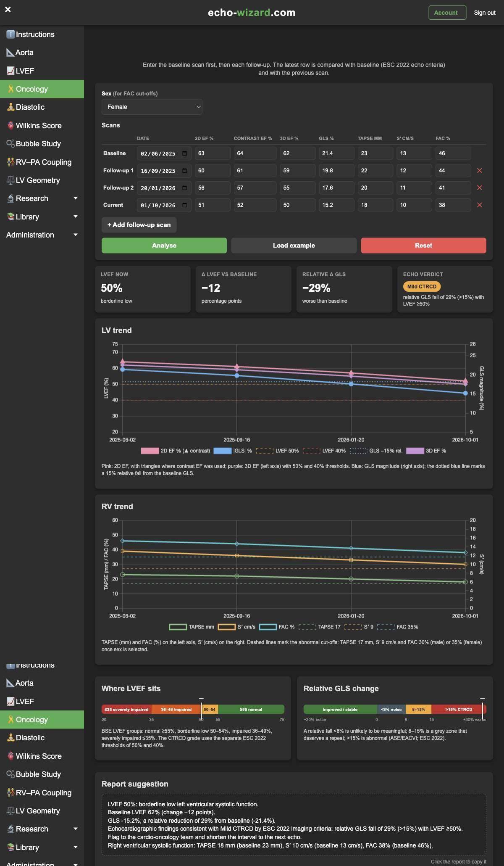The width and height of the screenshot is (504, 866).
Task: Click the Analyse button
Action: [x=164, y=246]
